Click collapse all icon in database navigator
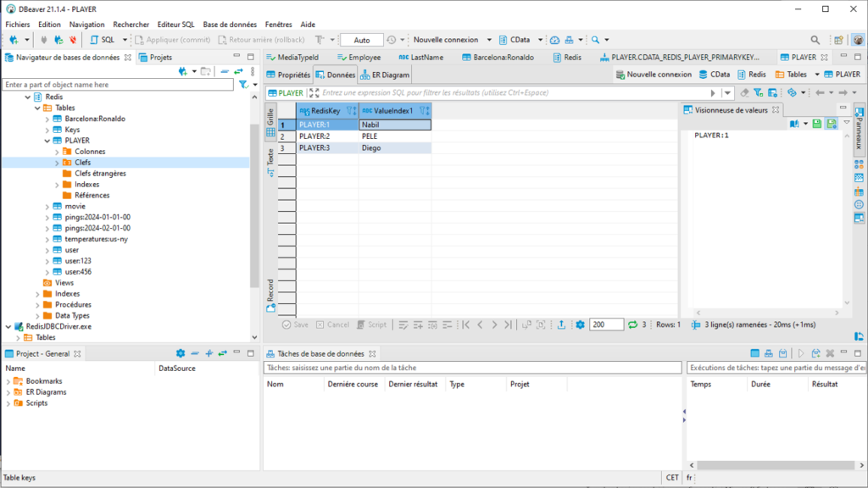The width and height of the screenshot is (868, 488). (x=224, y=71)
